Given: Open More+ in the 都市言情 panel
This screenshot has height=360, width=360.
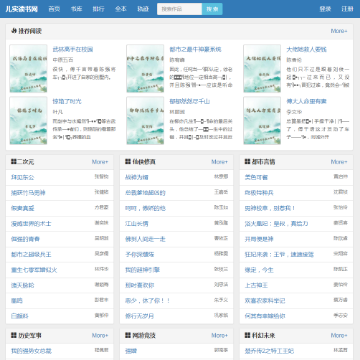Looking at the screenshot, I should tap(339, 162).
